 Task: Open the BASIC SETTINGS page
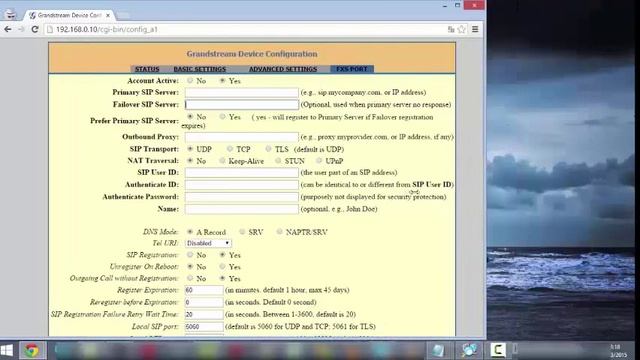coord(200,69)
